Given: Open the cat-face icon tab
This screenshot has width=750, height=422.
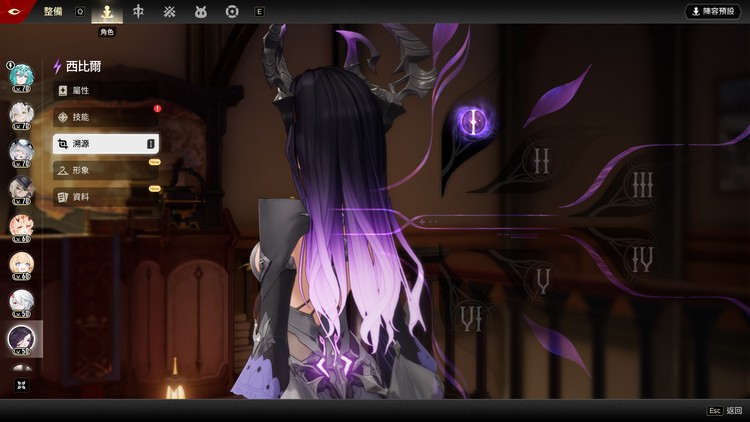Looking at the screenshot, I should pos(200,11).
